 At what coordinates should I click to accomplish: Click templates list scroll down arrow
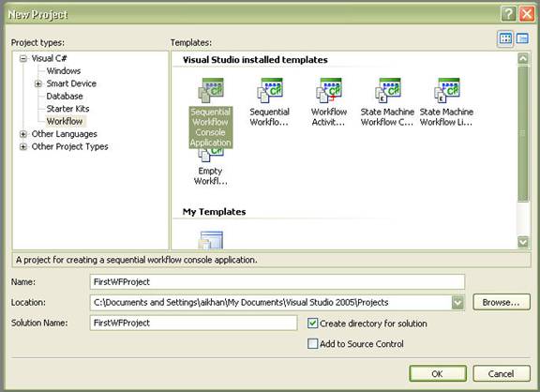pyautogui.click(x=523, y=242)
